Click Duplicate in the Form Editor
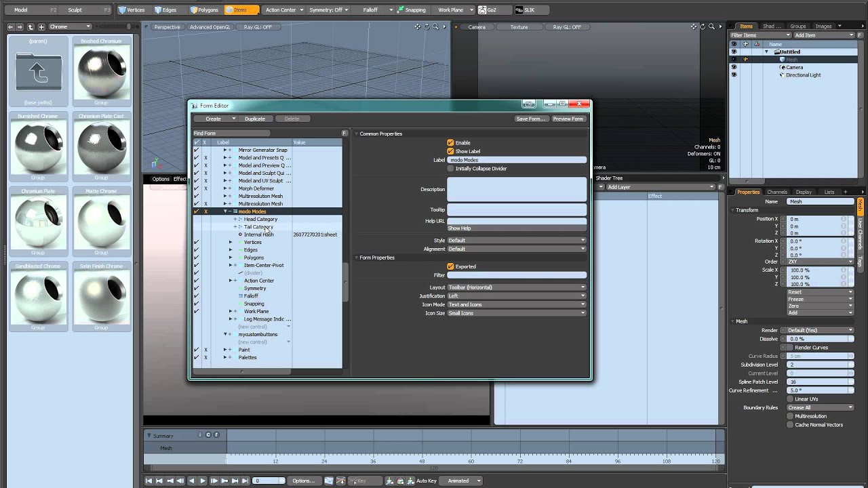This screenshot has width=868, height=488. 255,119
